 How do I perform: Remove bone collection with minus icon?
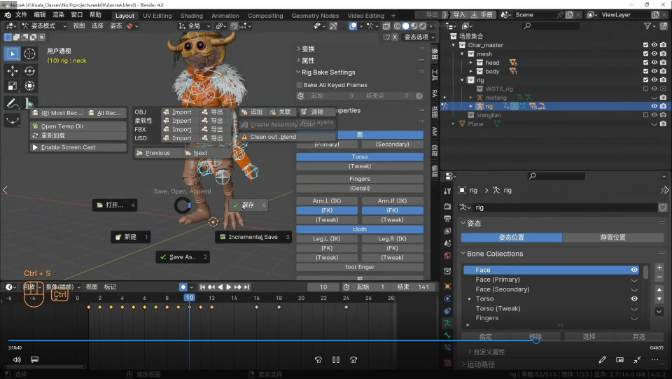[659, 277]
